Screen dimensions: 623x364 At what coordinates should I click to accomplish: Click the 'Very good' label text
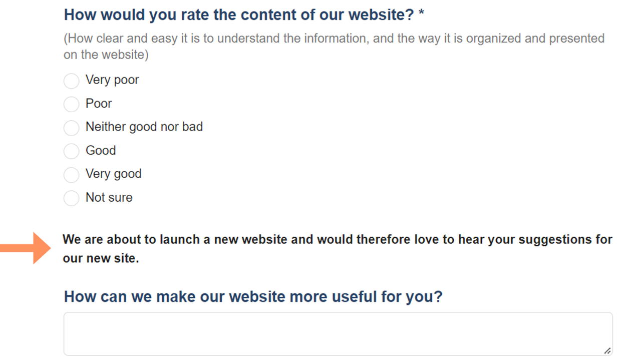point(114,174)
